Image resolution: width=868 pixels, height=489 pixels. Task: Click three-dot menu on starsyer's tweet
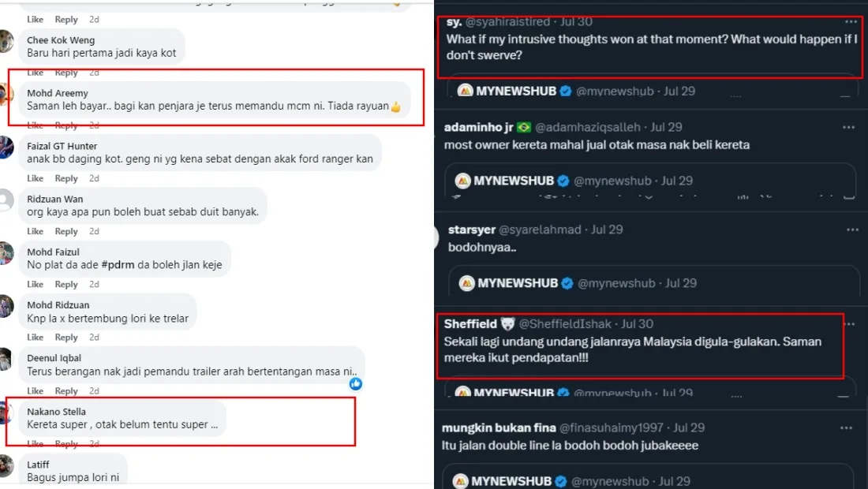852,230
